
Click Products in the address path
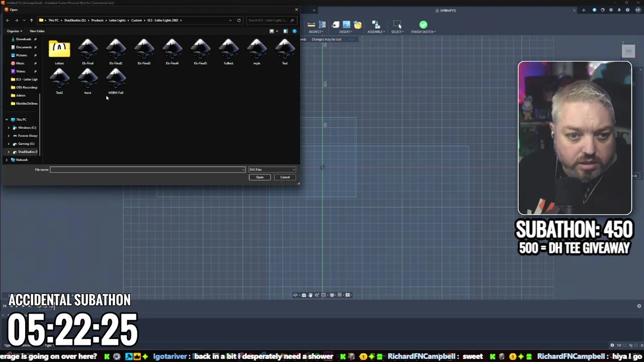(98, 20)
